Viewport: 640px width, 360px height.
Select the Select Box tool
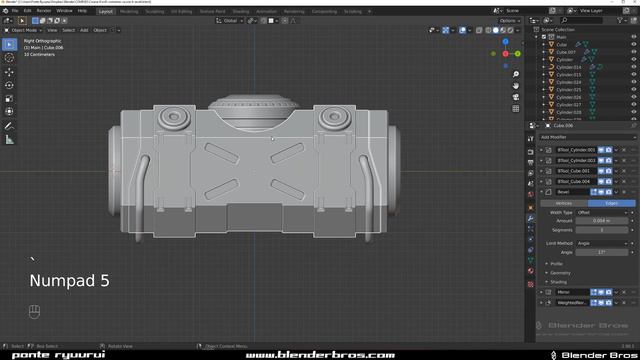tap(9, 44)
